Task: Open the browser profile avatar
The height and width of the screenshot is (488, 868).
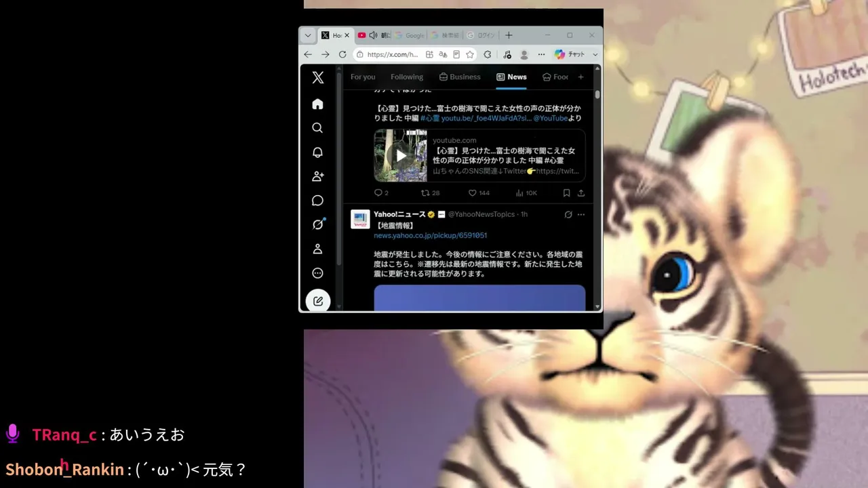Action: 524,54
